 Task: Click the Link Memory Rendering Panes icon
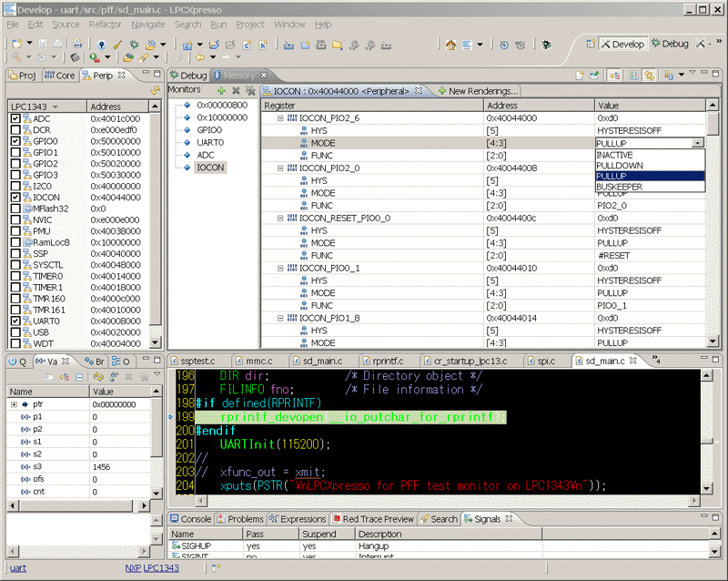pos(649,76)
